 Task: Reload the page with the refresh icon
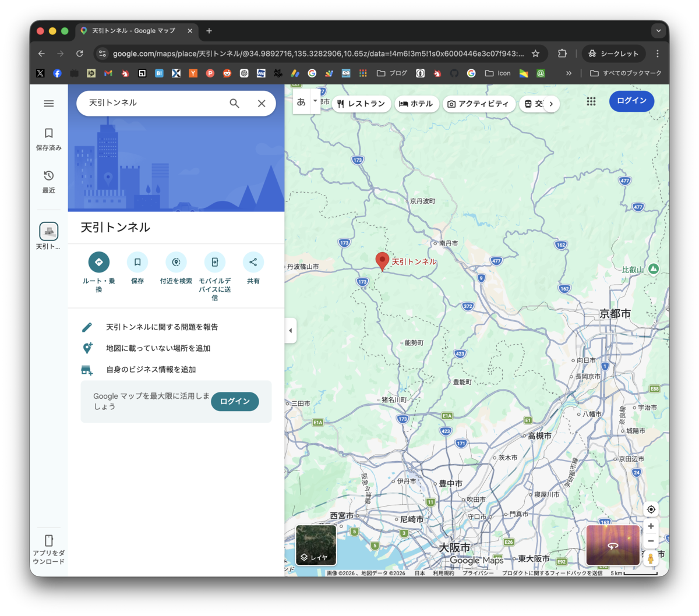click(79, 54)
